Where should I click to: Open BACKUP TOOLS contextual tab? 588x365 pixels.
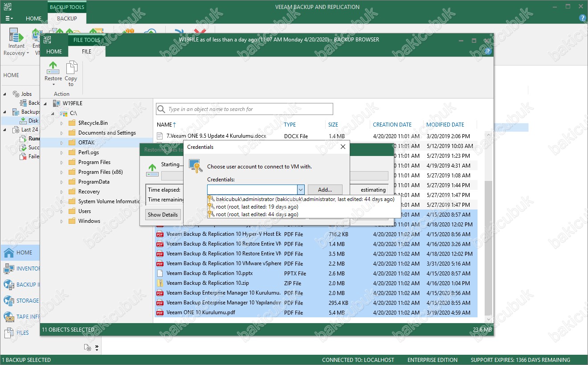click(67, 7)
